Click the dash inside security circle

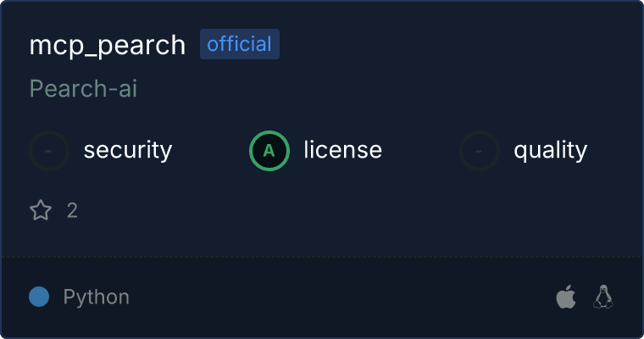click(x=48, y=151)
